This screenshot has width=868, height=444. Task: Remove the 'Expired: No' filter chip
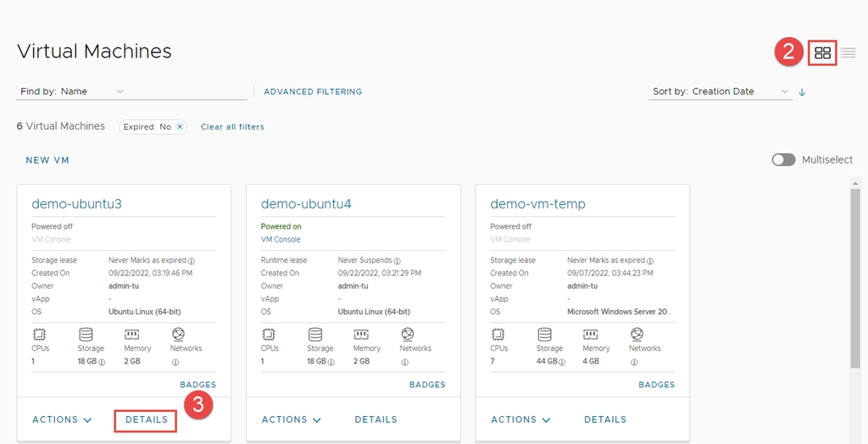(x=180, y=126)
